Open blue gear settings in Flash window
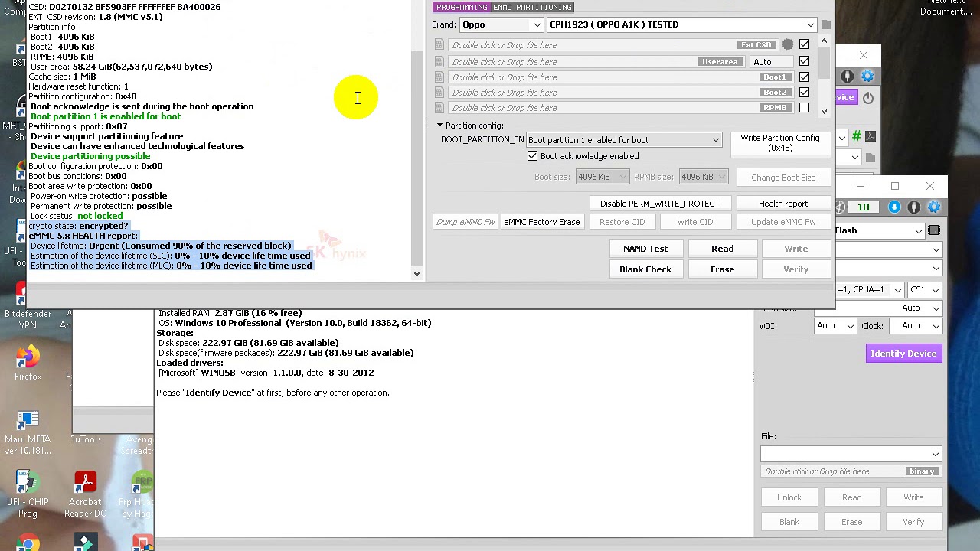This screenshot has width=980, height=551. (934, 207)
